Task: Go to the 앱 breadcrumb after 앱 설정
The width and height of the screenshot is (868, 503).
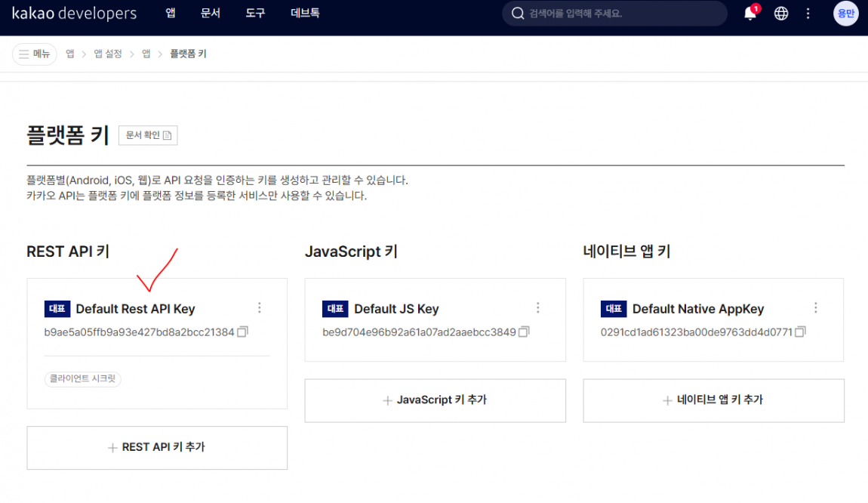Action: tap(146, 54)
